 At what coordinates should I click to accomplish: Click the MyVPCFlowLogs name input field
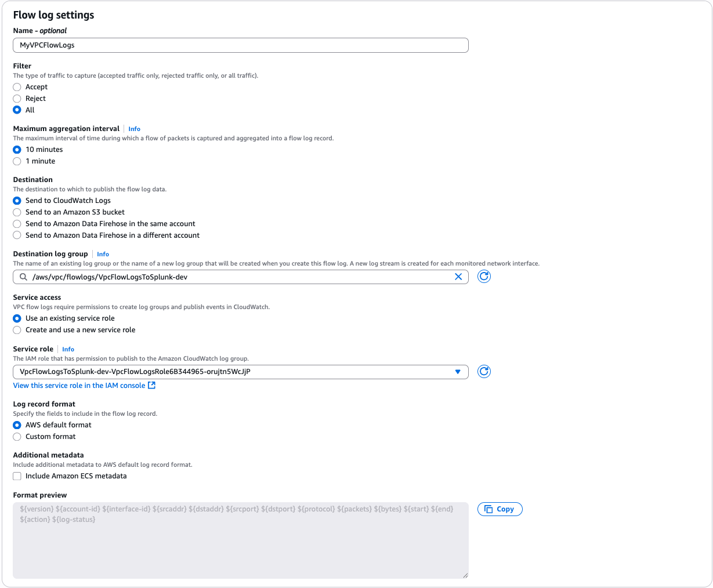pyautogui.click(x=241, y=45)
